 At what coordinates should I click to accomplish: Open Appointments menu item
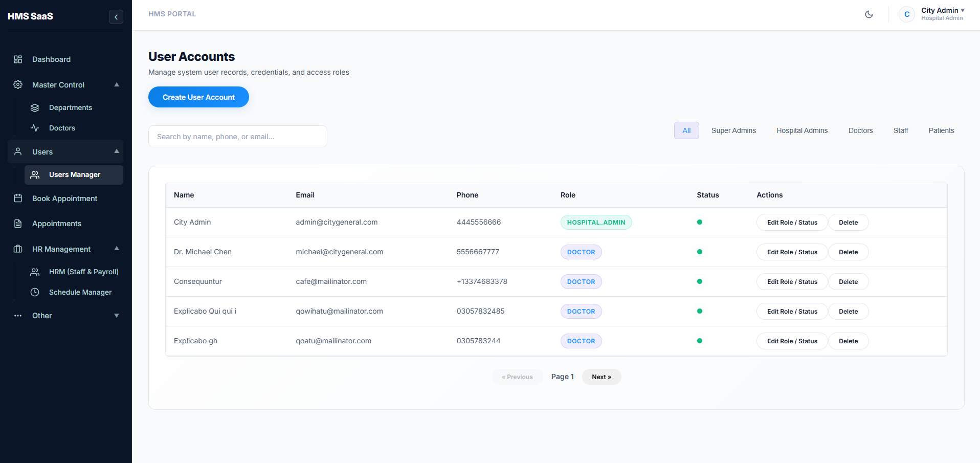(65, 224)
